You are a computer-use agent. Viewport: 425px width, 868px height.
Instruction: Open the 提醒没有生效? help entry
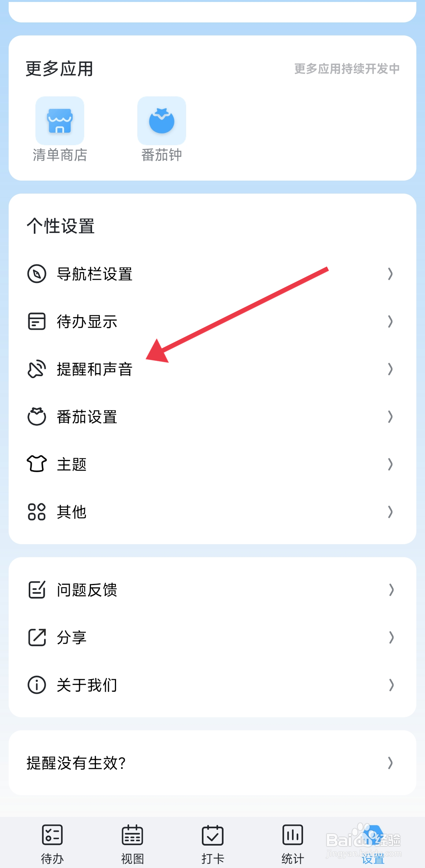tap(213, 763)
